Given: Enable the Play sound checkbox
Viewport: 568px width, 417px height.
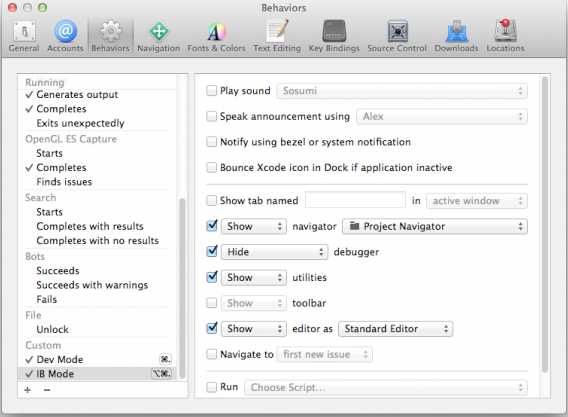Looking at the screenshot, I should point(212,91).
